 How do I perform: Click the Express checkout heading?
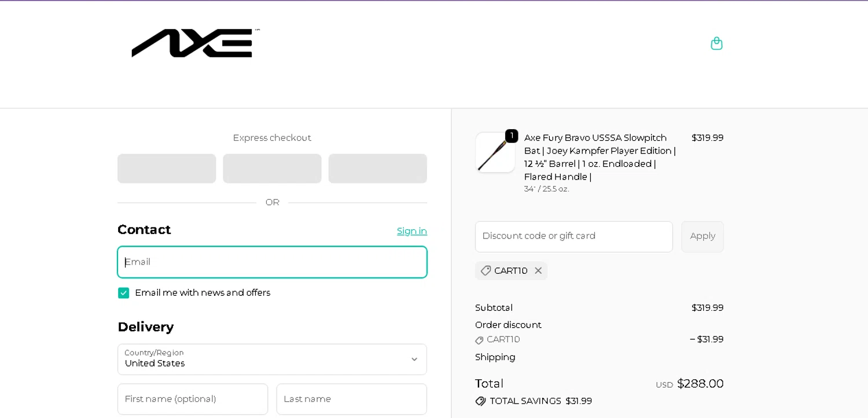272,138
